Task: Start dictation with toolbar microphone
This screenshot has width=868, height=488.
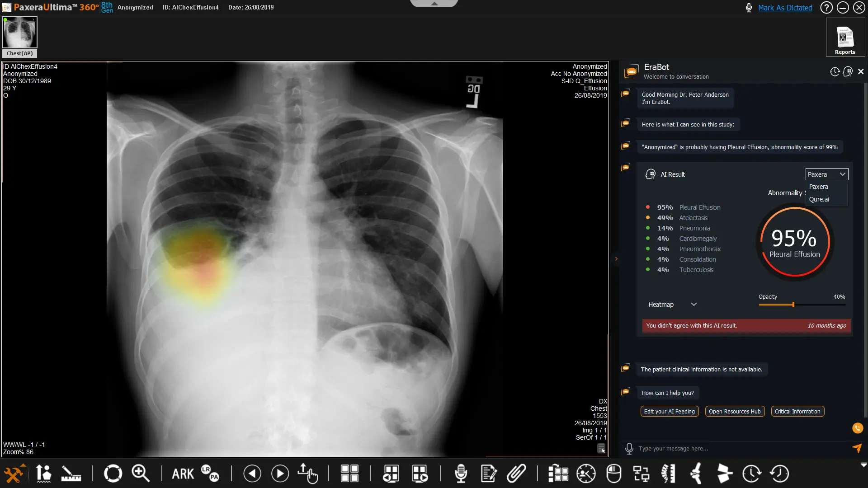Action: 461,474
